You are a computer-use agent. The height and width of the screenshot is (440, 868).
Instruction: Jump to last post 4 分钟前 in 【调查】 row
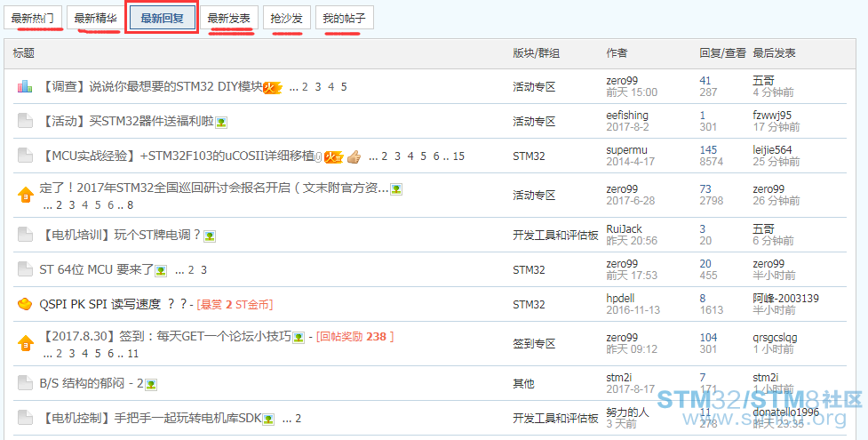(773, 92)
